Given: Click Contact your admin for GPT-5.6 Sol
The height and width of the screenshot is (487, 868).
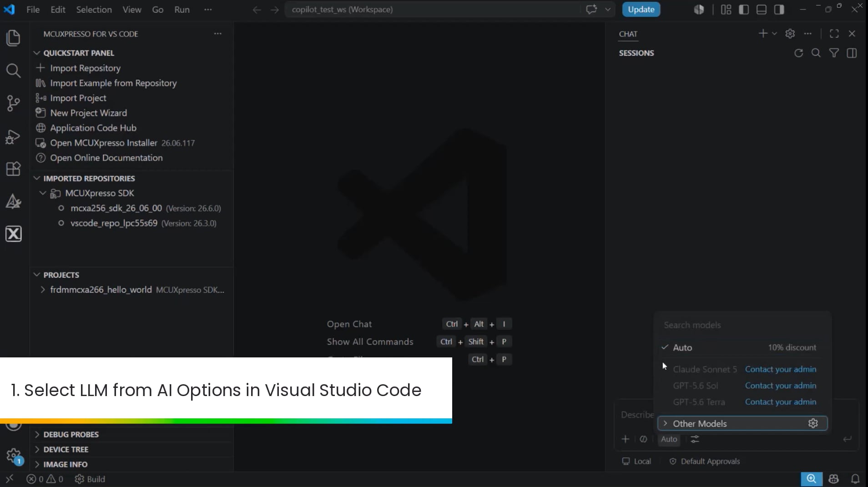Looking at the screenshot, I should (780, 386).
